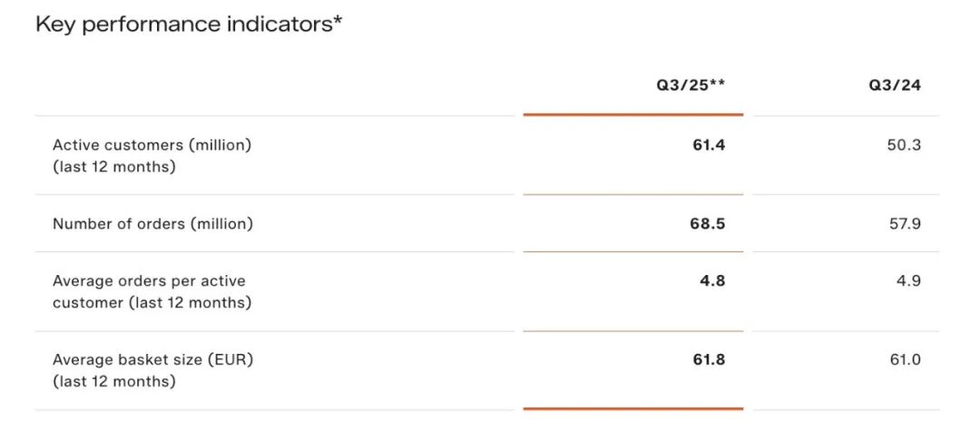Select the 50.3 active customers value
Screen dimensions: 980x432
904,144
